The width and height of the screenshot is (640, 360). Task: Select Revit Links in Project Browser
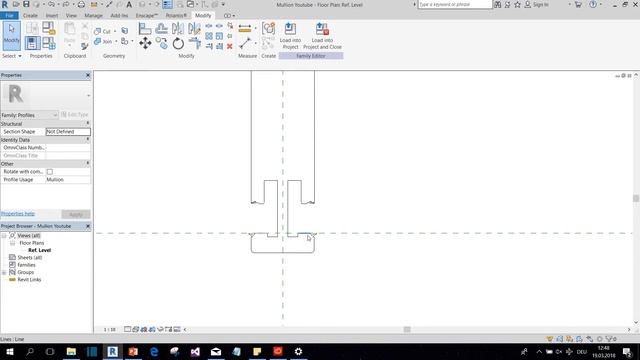tap(29, 280)
